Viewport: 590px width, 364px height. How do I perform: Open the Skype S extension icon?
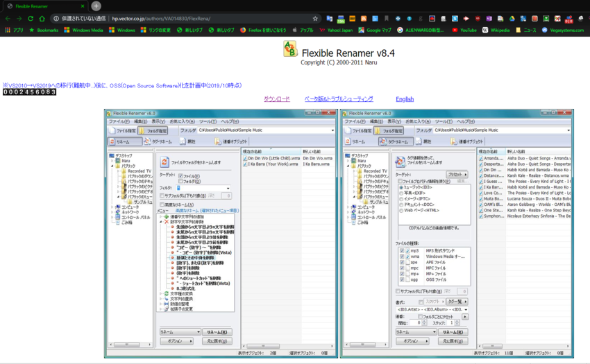pos(455,19)
